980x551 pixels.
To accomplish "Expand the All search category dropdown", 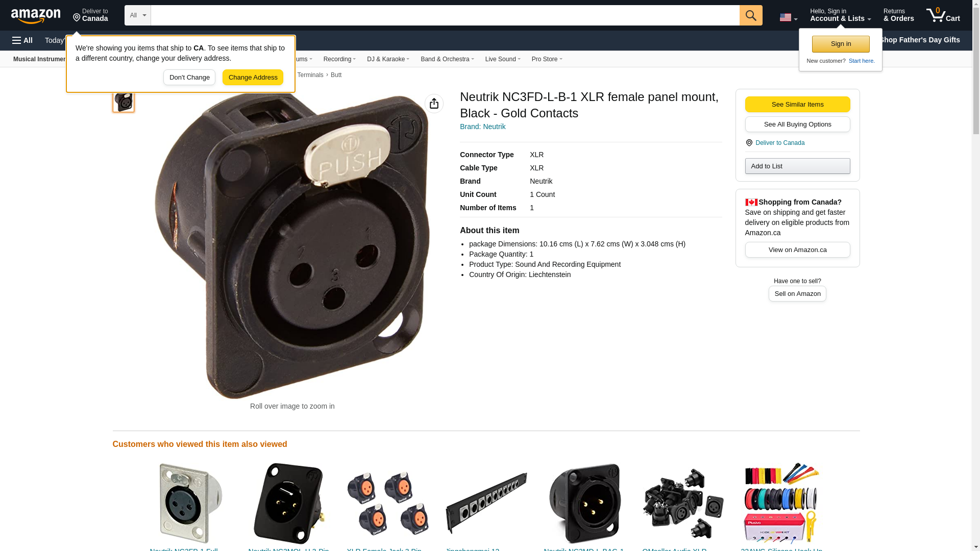I will coord(138,15).
